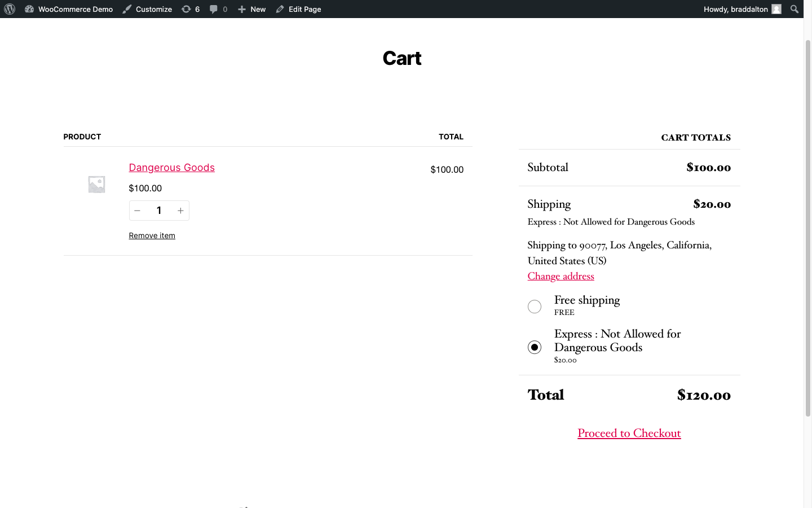Click the page vertical scrollbar
Viewport: 812px width, 508px height.
click(x=807, y=226)
